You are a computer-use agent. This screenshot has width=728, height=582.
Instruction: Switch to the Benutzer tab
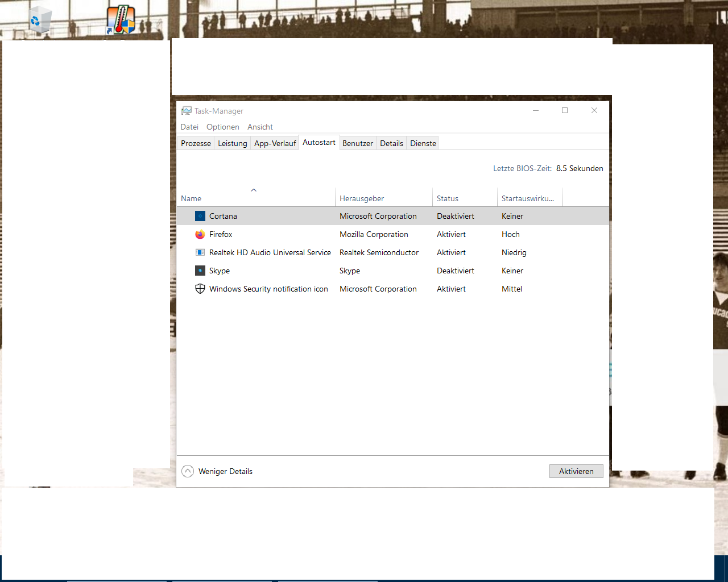click(x=358, y=143)
